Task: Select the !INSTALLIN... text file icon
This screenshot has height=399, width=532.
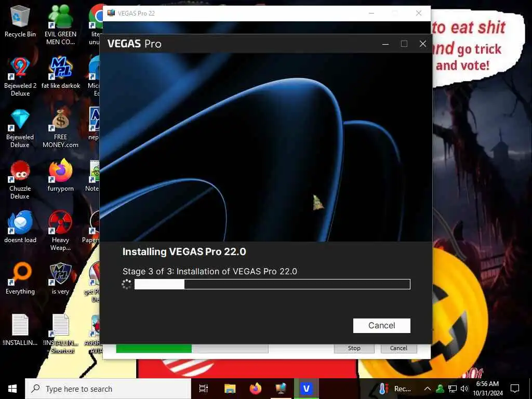Action: pos(20,329)
